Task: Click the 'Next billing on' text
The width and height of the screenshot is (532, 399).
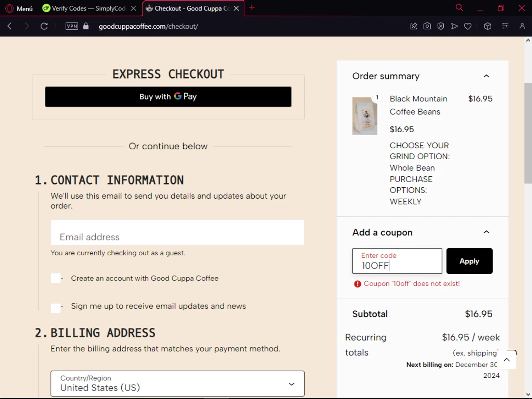Action: pyautogui.click(x=430, y=365)
